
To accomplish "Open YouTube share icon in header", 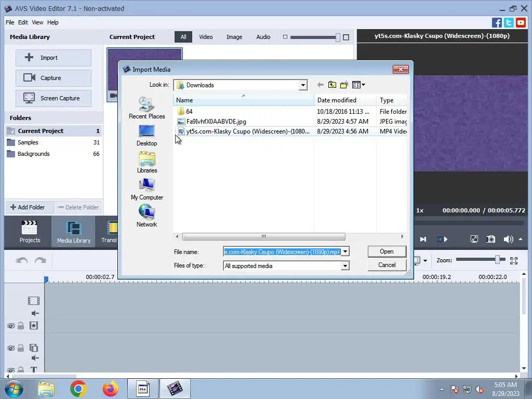I will (x=521, y=23).
